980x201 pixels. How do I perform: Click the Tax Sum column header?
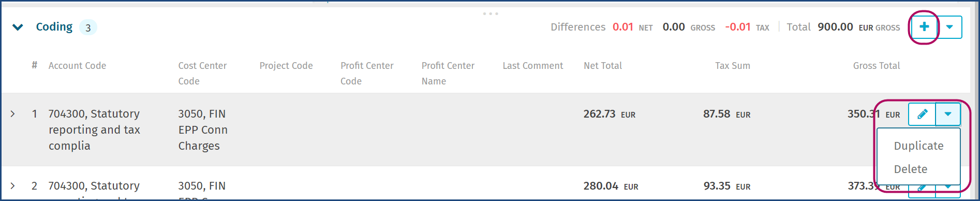click(732, 66)
